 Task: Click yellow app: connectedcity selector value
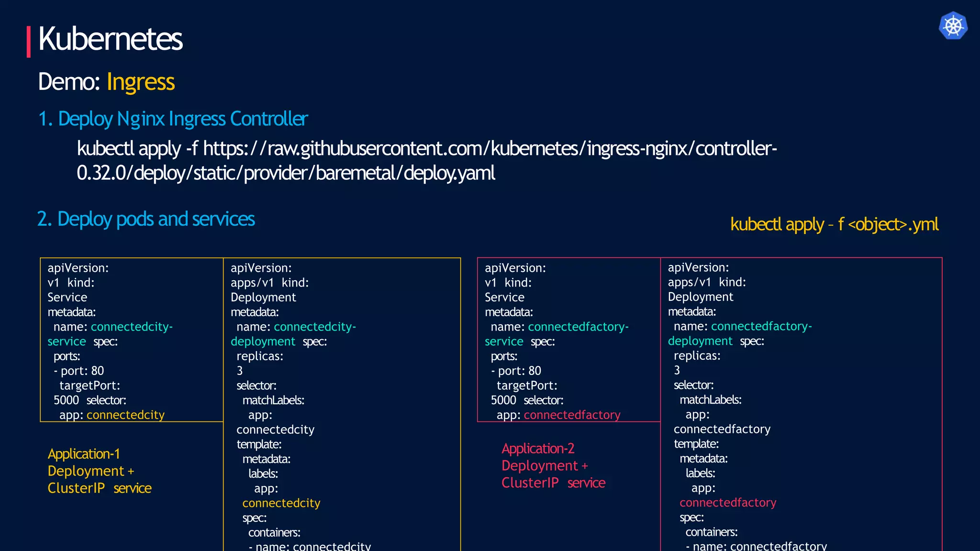[x=125, y=415]
